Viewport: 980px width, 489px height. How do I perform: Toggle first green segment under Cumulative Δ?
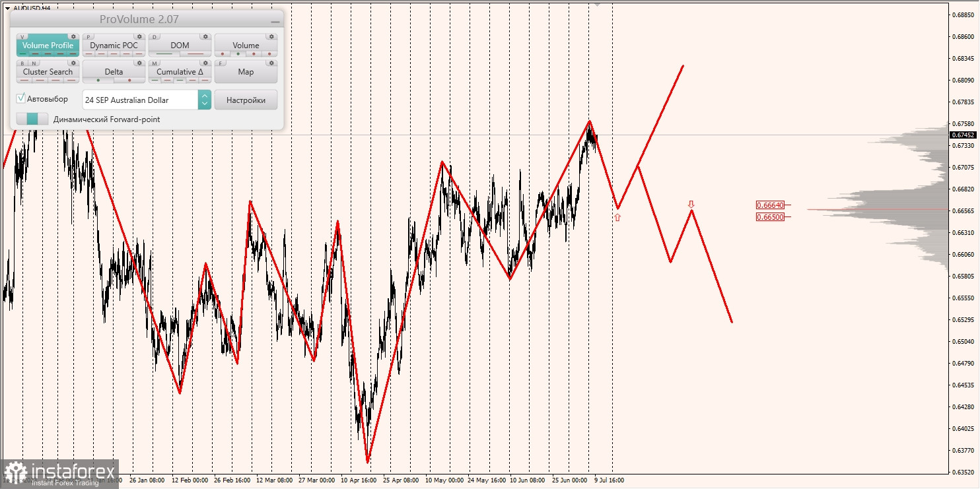coord(155,81)
